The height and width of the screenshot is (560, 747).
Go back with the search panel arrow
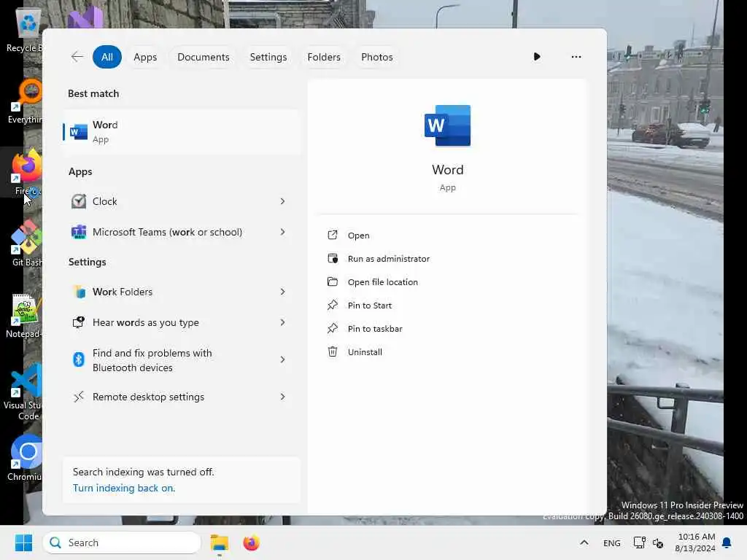(x=77, y=57)
